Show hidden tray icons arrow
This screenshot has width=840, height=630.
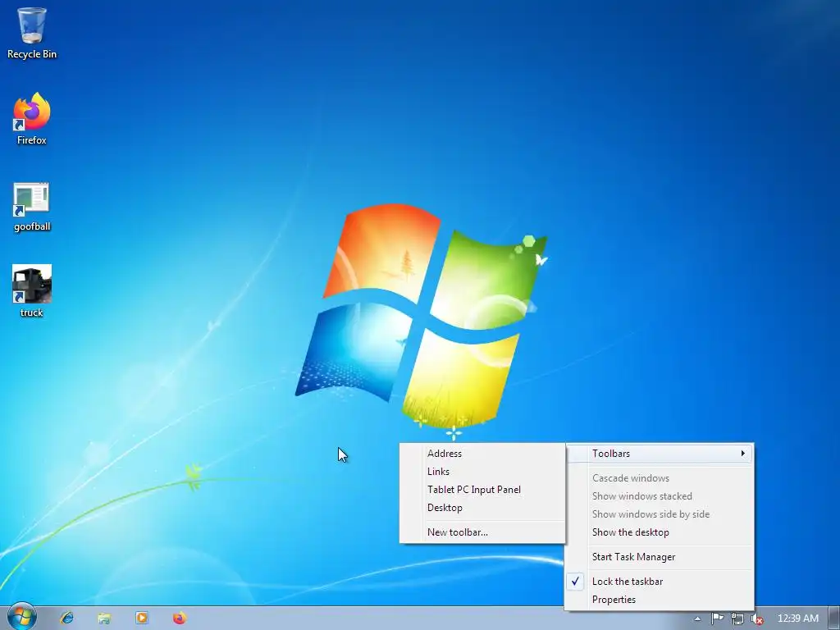(x=697, y=619)
